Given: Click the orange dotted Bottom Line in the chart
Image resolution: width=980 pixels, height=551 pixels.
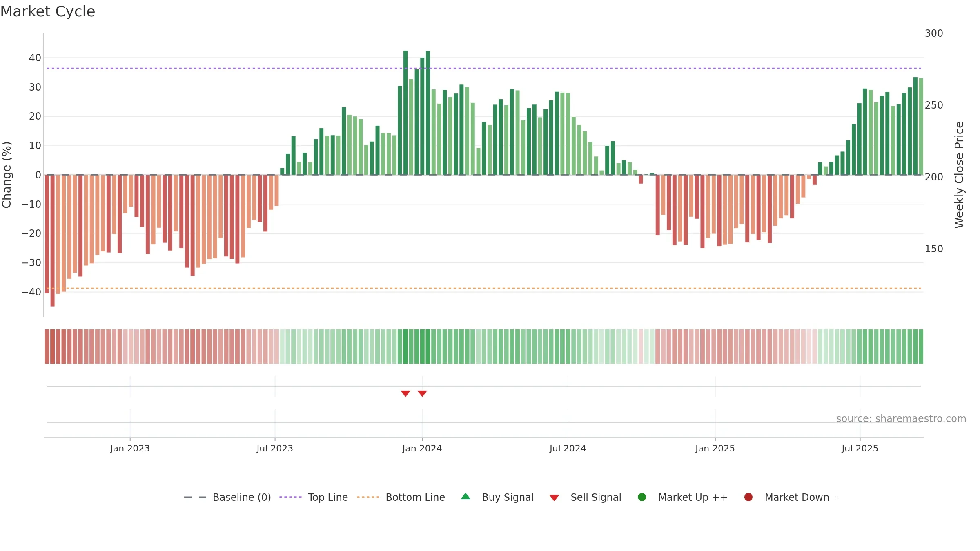Looking at the screenshot, I should click(484, 288).
